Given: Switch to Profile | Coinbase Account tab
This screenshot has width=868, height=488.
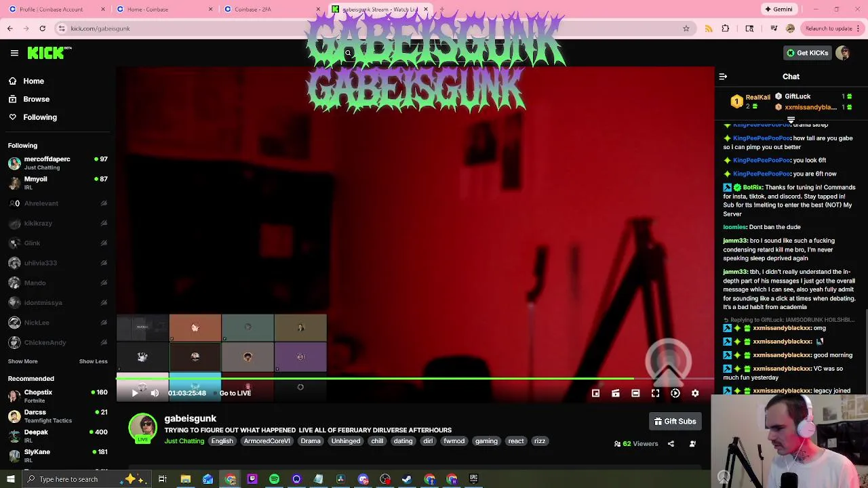Looking at the screenshot, I should click(x=56, y=9).
